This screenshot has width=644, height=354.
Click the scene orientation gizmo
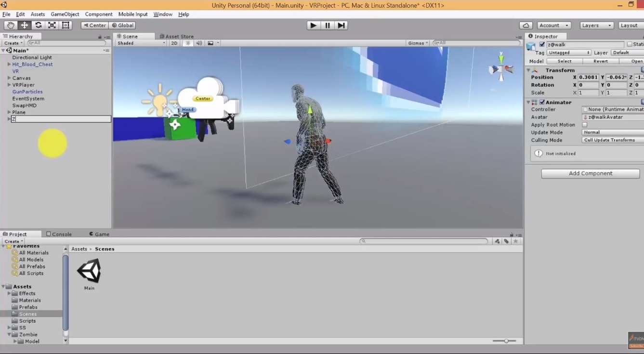point(501,68)
